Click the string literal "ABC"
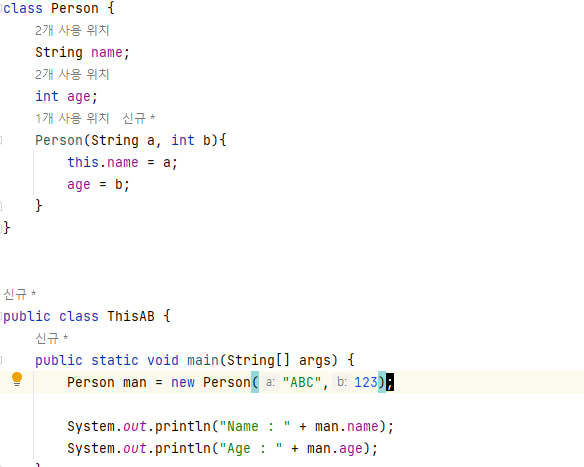584x467 pixels. (x=302, y=382)
